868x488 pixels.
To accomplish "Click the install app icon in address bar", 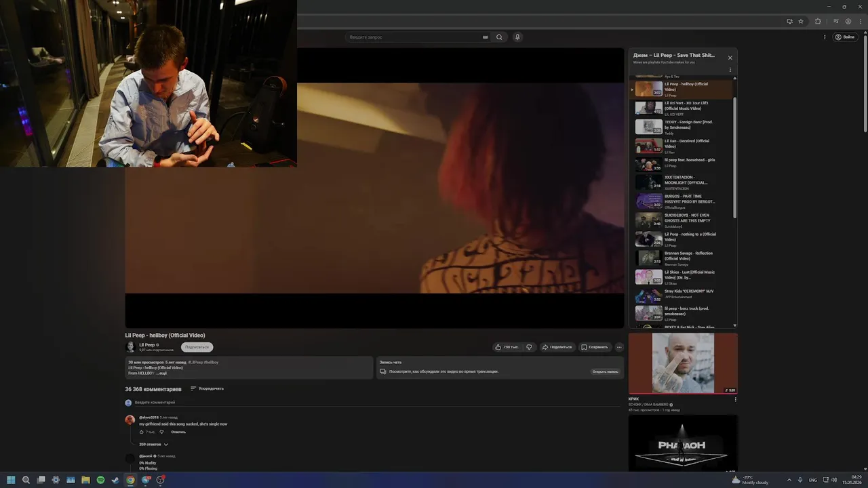I will click(x=789, y=21).
